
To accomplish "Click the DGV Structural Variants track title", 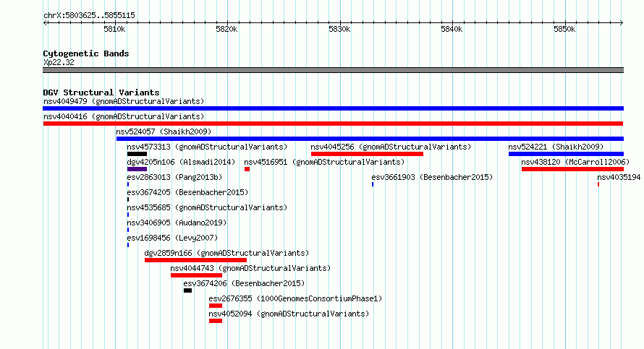I will [x=101, y=92].
